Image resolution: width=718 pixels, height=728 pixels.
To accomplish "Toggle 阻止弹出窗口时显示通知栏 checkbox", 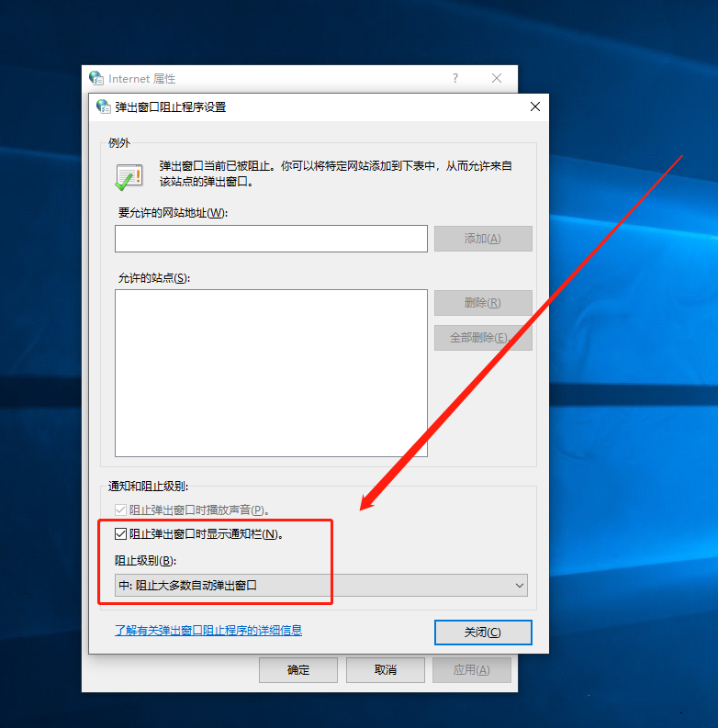I will pos(120,533).
